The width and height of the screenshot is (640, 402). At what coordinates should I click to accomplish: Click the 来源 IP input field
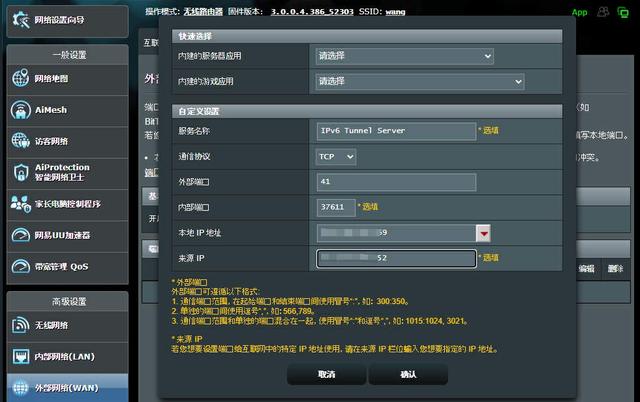pos(396,258)
